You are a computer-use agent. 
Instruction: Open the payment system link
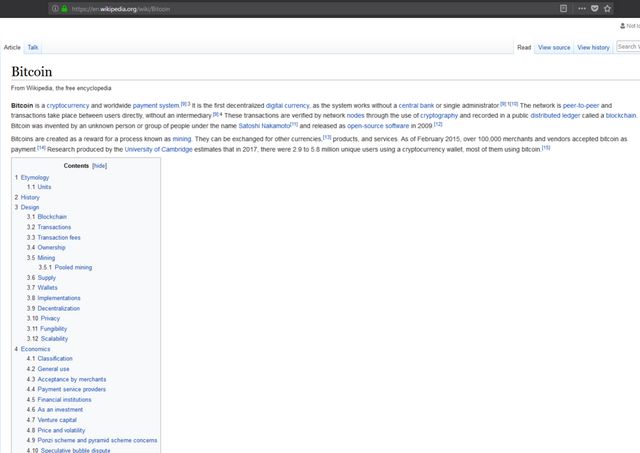point(156,105)
